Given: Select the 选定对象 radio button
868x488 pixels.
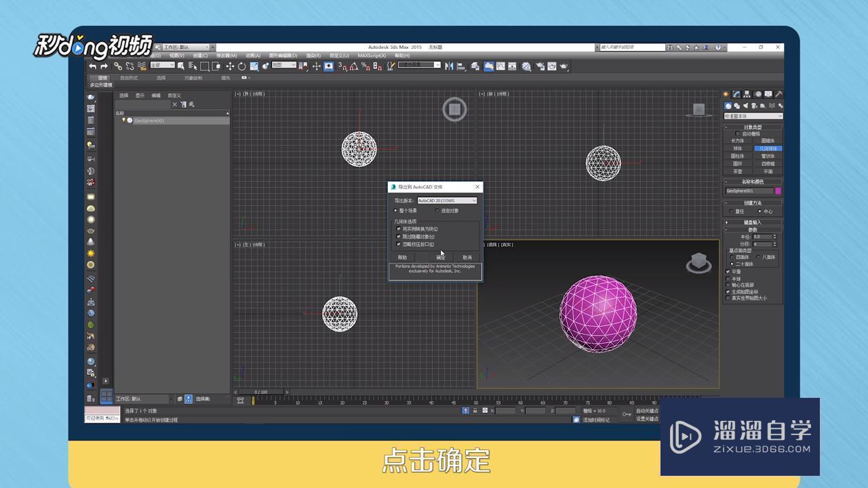Looking at the screenshot, I should [x=437, y=210].
